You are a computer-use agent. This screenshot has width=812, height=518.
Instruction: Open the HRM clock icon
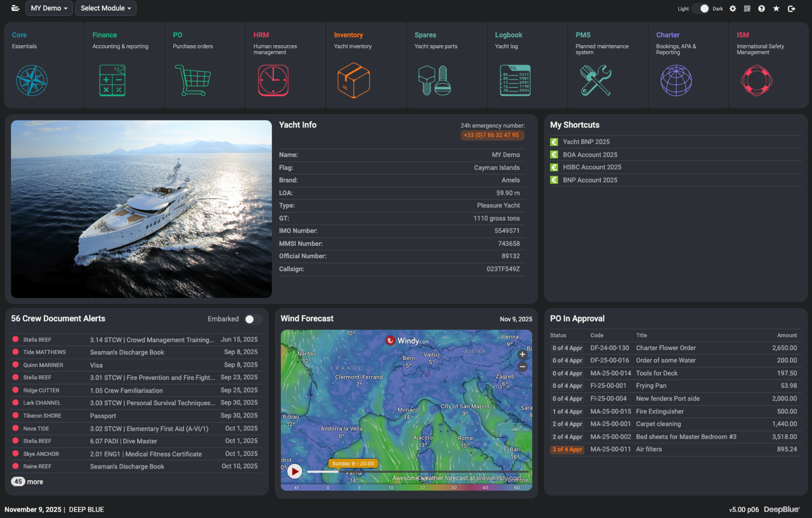(273, 81)
